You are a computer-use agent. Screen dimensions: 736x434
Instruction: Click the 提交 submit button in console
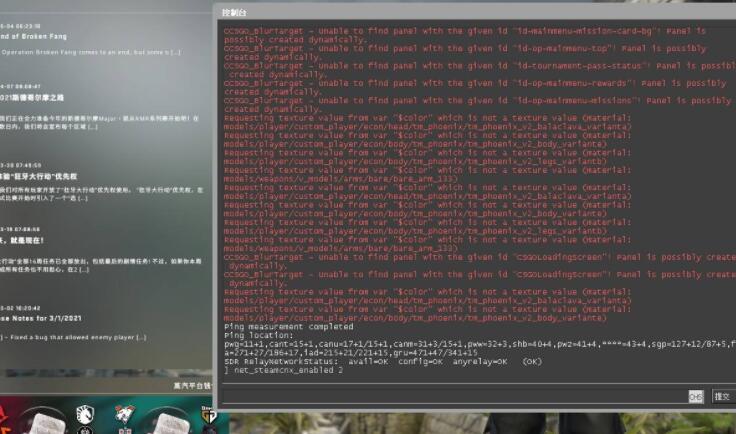[723, 396]
